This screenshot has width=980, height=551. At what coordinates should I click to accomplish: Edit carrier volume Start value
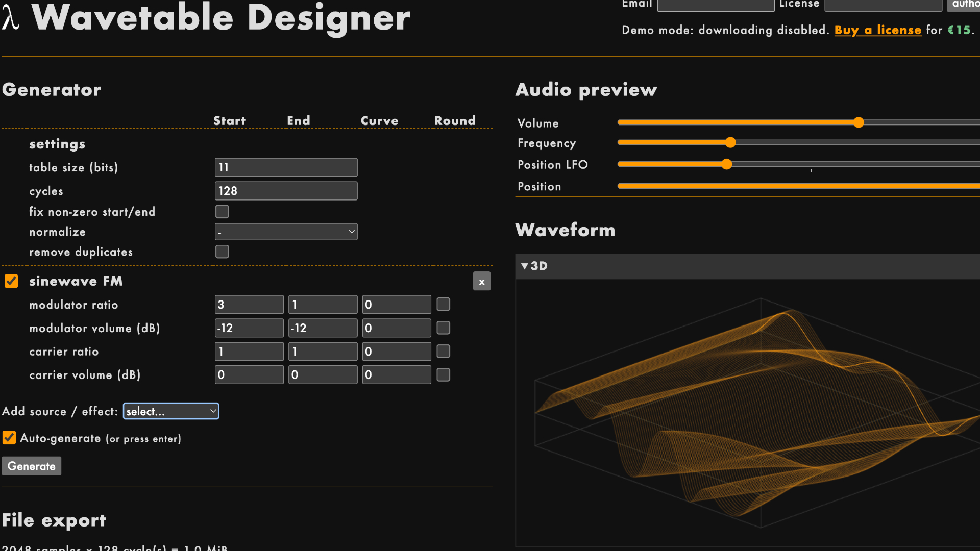(x=249, y=375)
